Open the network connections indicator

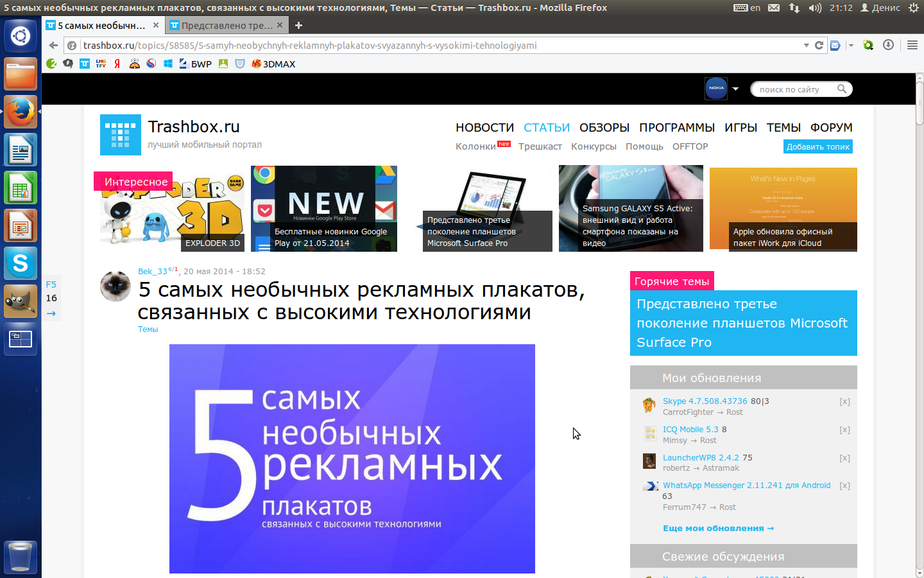pos(794,8)
